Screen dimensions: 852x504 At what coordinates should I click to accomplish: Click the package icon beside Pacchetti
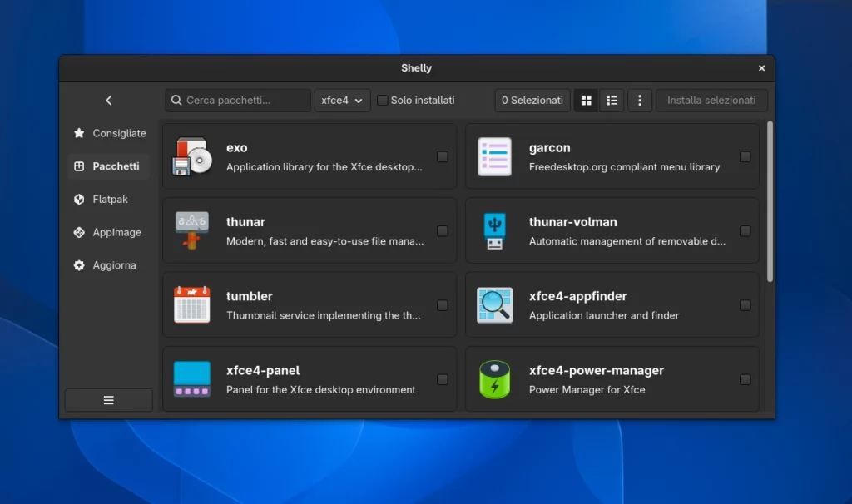pos(79,166)
